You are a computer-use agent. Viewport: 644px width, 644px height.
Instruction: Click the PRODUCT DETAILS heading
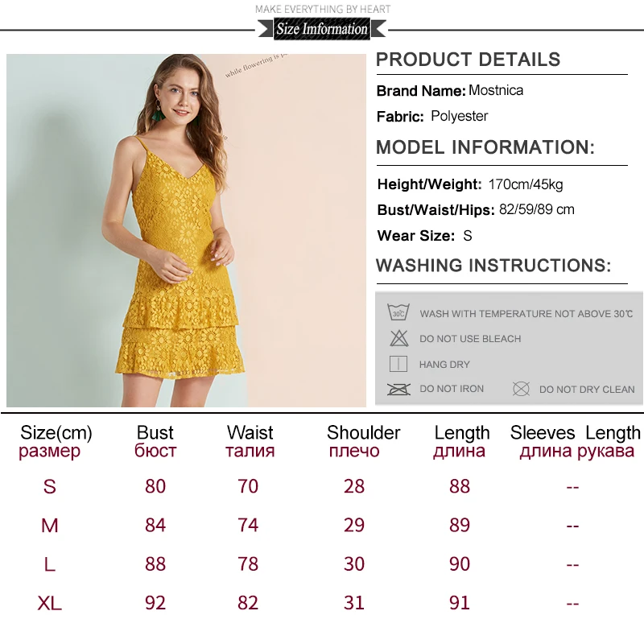pyautogui.click(x=469, y=60)
